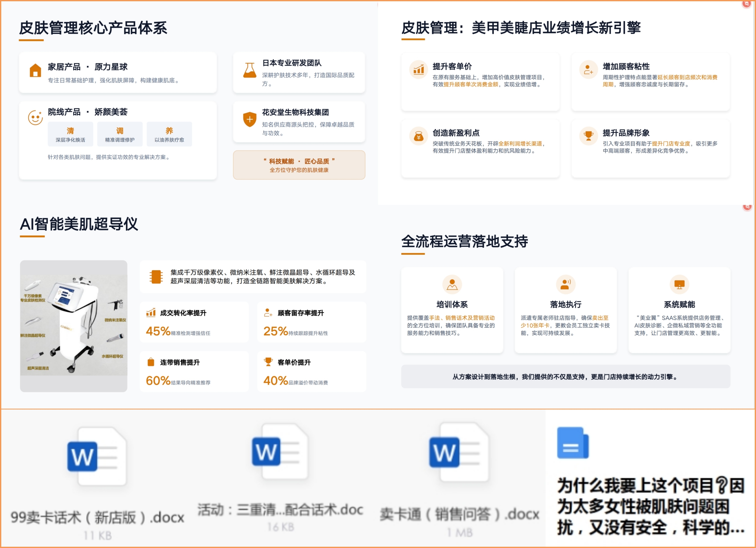
Task: Open the blue document titled 为什么我要上这个项目
Action: pos(650,480)
